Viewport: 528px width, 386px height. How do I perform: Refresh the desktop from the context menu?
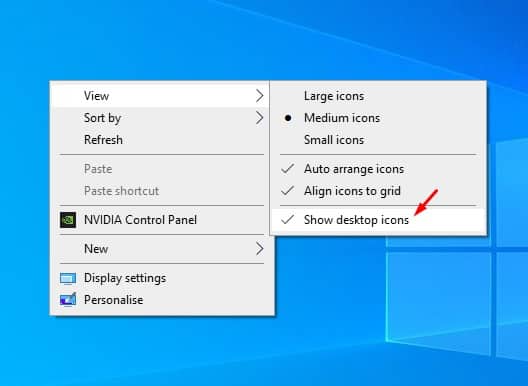click(x=161, y=140)
